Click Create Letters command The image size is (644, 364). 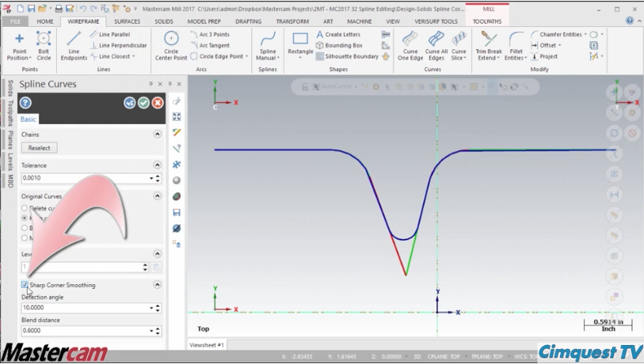pos(338,35)
